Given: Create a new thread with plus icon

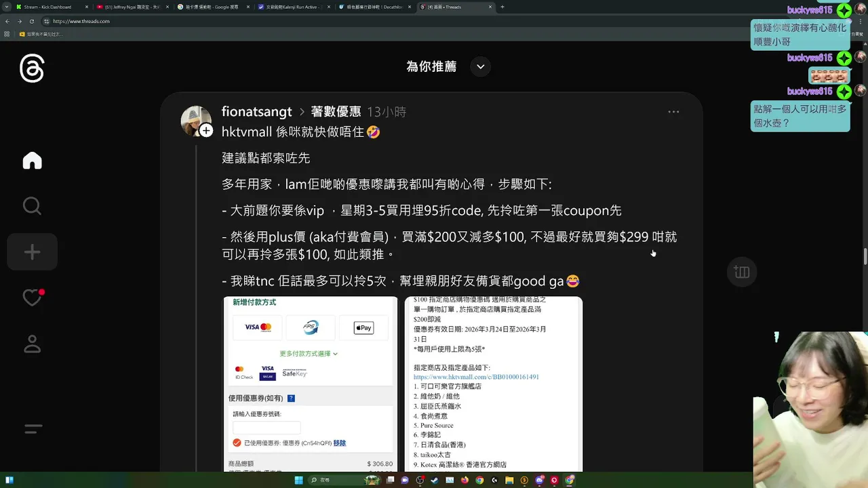Looking at the screenshot, I should click(x=32, y=252).
